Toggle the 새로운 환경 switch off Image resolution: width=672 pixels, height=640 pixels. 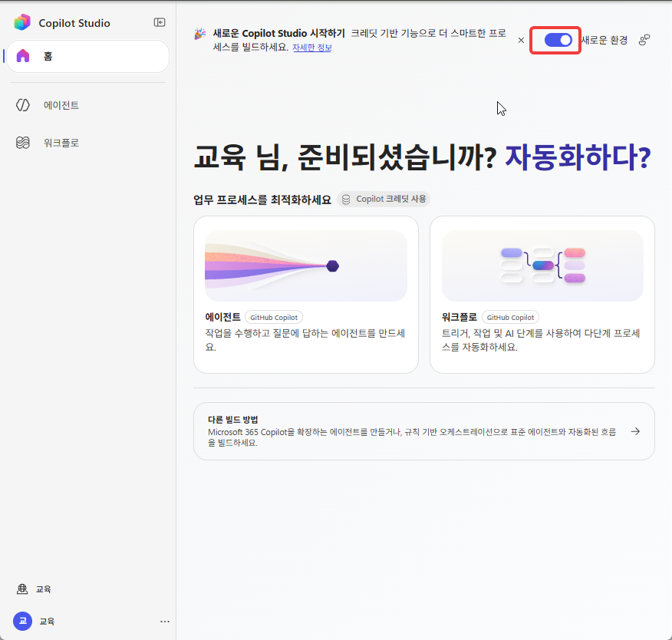click(558, 41)
